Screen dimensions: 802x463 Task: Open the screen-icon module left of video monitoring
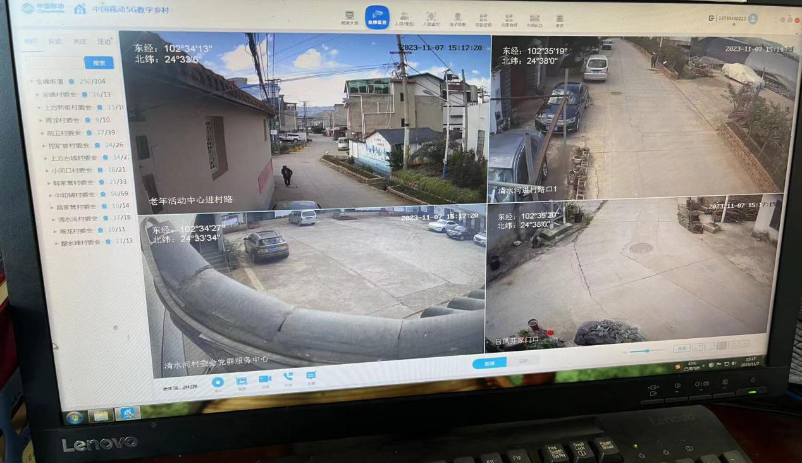click(349, 18)
